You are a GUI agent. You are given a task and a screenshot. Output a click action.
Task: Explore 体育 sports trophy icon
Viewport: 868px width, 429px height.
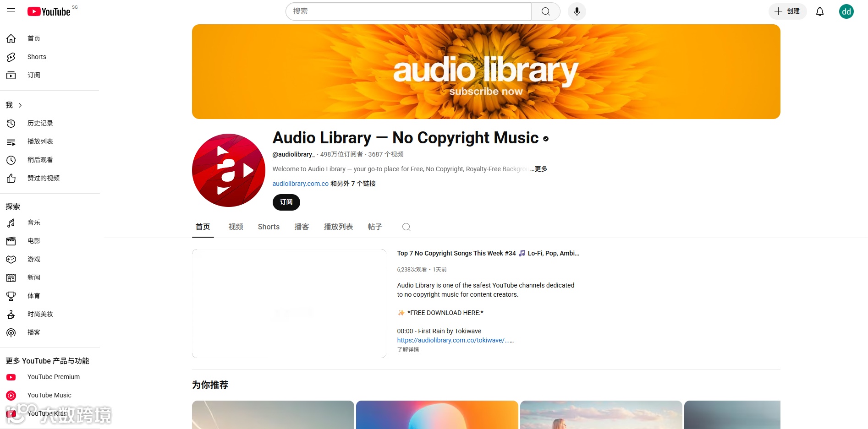pos(11,296)
